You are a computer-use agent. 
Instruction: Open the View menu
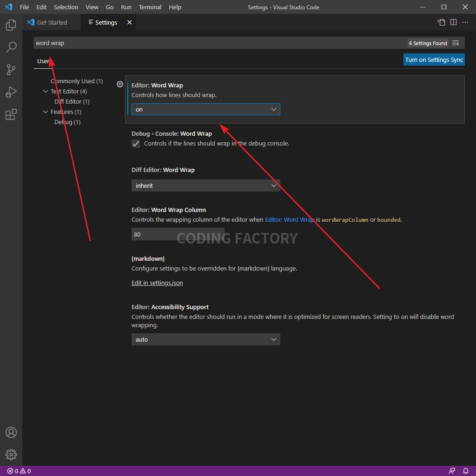point(92,7)
